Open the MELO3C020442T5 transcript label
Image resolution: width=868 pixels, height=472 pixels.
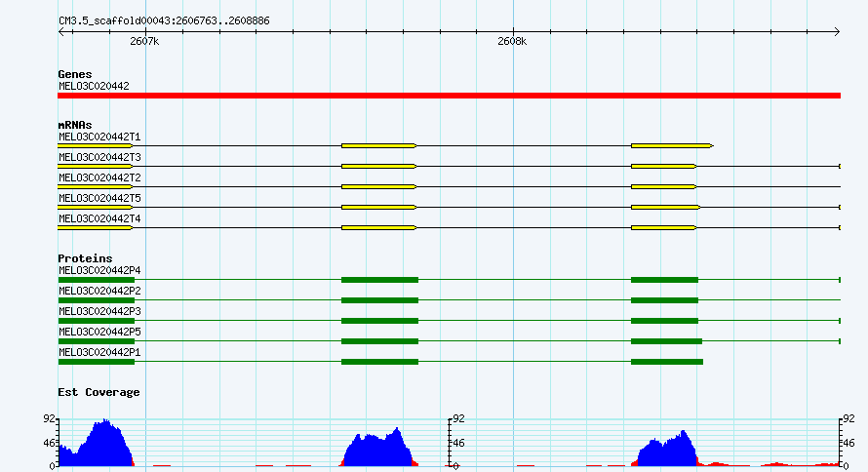point(99,199)
